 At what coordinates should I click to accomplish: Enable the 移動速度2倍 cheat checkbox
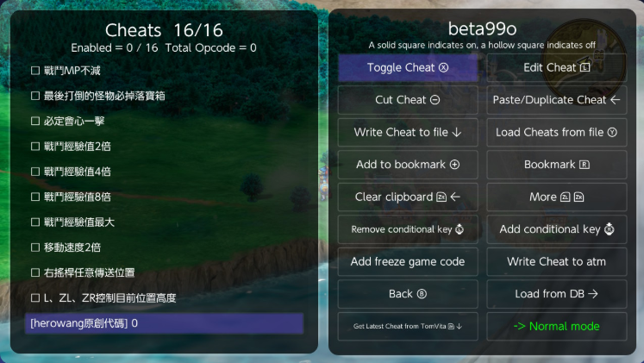[x=35, y=247]
